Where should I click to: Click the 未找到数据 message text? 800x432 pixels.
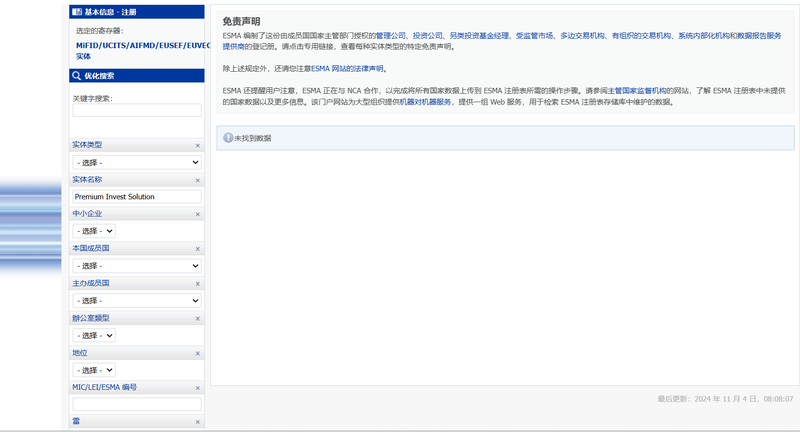253,138
